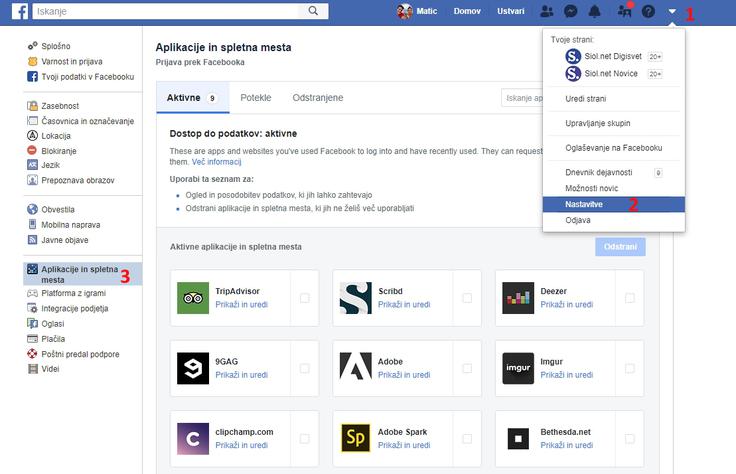The image size is (736, 474).
Task: Open the Imgur app logo
Action: (x=518, y=368)
